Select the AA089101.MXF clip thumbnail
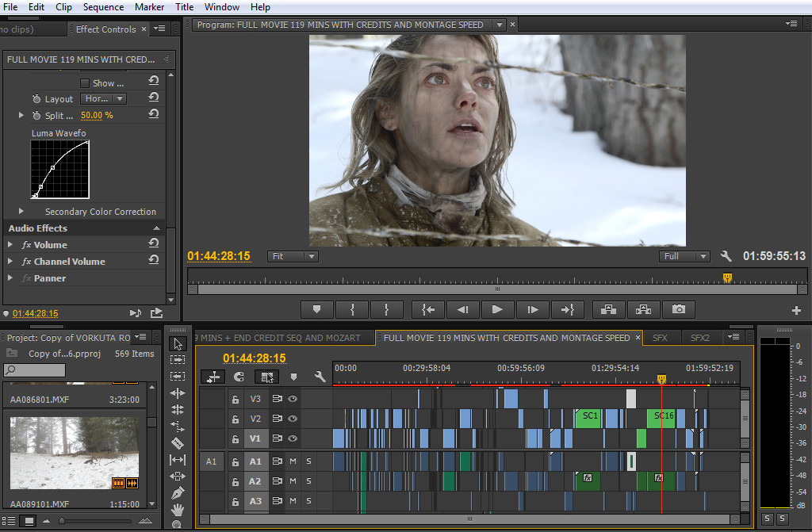This screenshot has height=532, width=812. click(75, 452)
